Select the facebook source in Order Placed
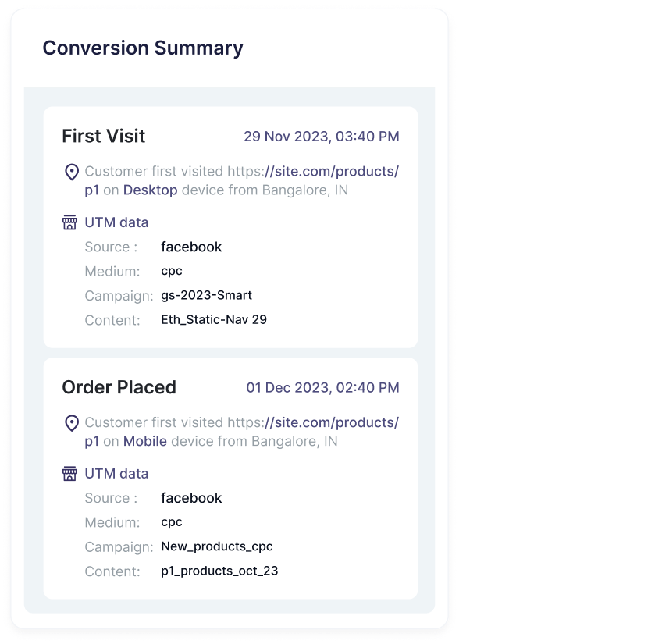 coord(191,498)
